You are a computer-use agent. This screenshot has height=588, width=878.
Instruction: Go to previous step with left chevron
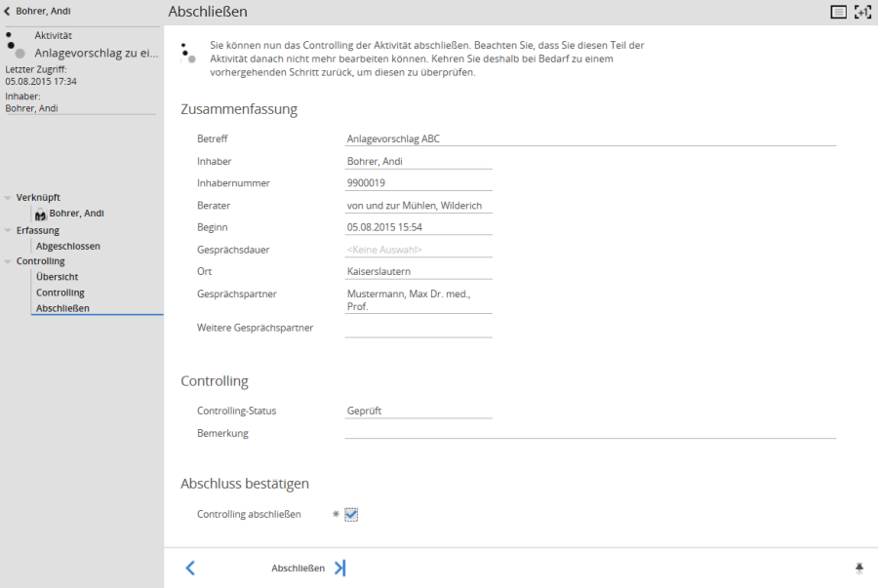pos(190,568)
